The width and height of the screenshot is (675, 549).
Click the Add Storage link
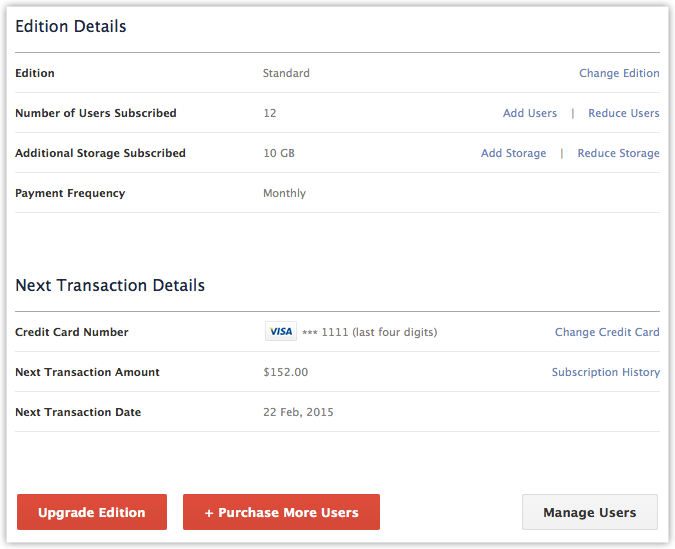513,153
